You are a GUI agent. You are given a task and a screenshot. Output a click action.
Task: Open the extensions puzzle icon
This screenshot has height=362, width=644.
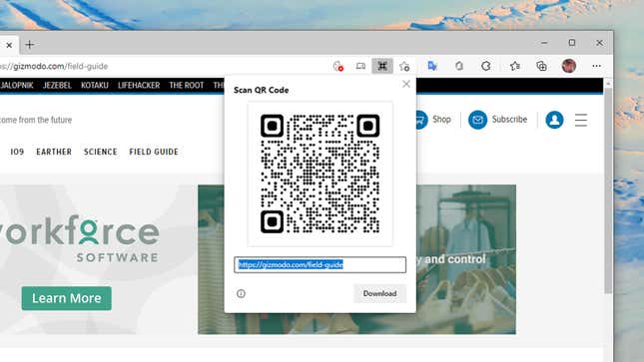pos(486,66)
